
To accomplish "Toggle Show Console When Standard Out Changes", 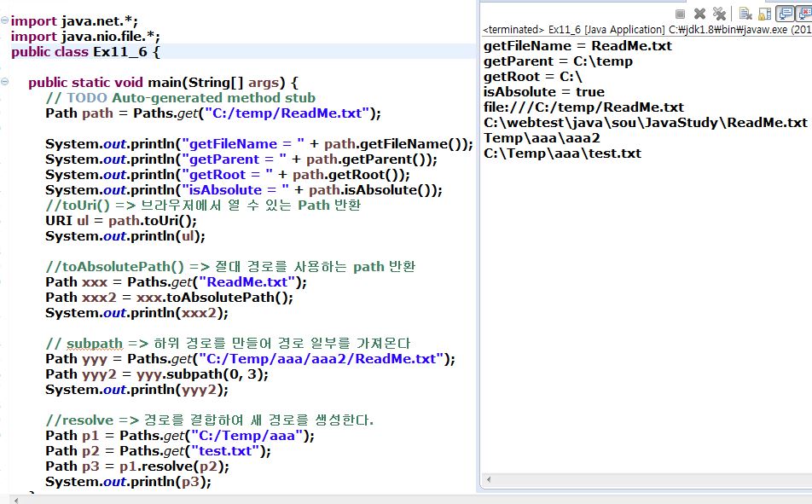I will click(x=785, y=14).
